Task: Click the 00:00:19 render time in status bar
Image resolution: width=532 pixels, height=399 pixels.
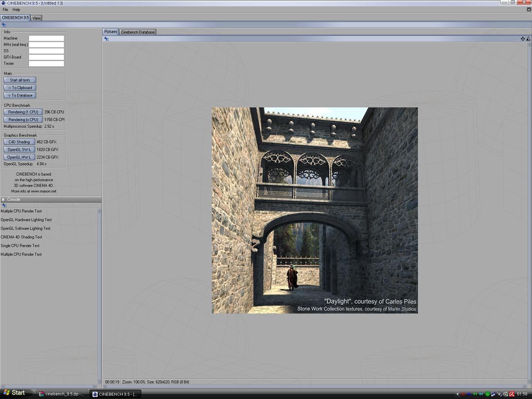Action: pyautogui.click(x=112, y=382)
